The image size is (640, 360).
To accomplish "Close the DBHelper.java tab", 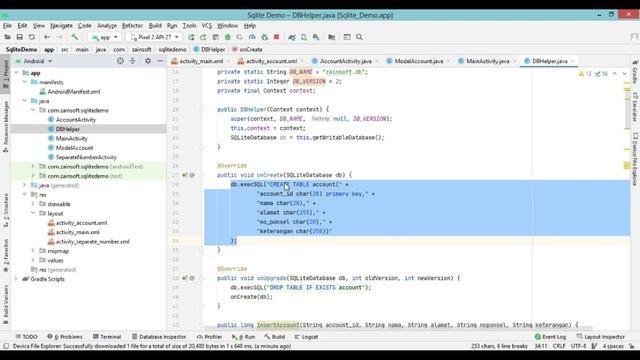I will click(x=573, y=61).
